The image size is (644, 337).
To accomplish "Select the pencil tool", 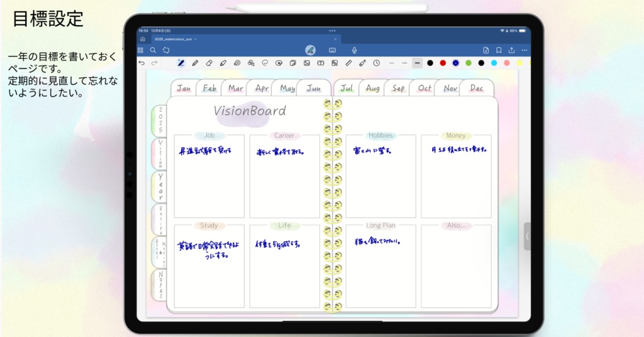I will 195,63.
